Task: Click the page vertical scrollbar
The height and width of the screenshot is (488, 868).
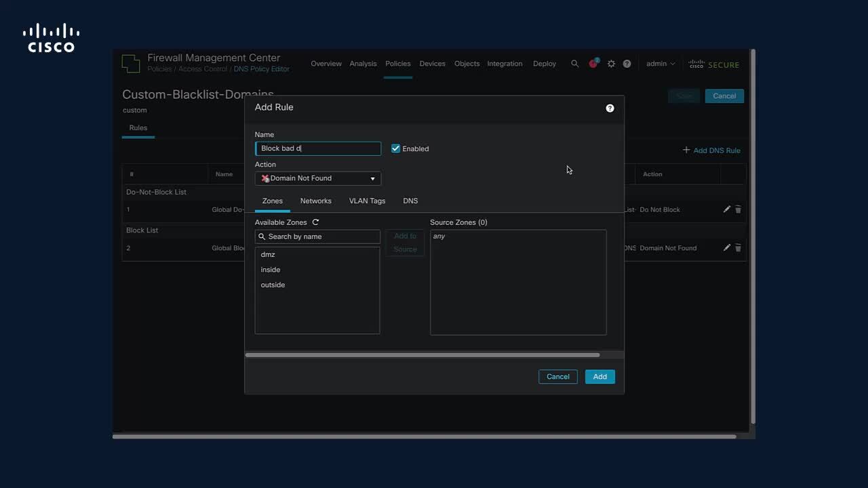Action: coord(753,236)
